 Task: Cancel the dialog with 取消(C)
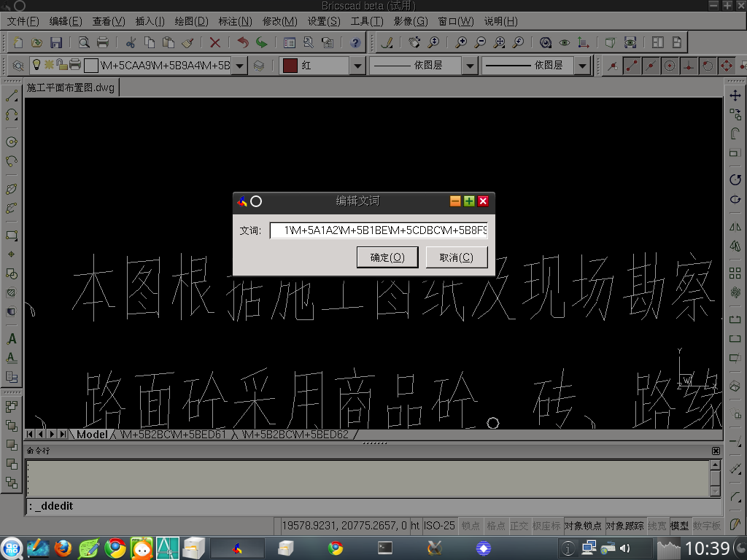(457, 257)
